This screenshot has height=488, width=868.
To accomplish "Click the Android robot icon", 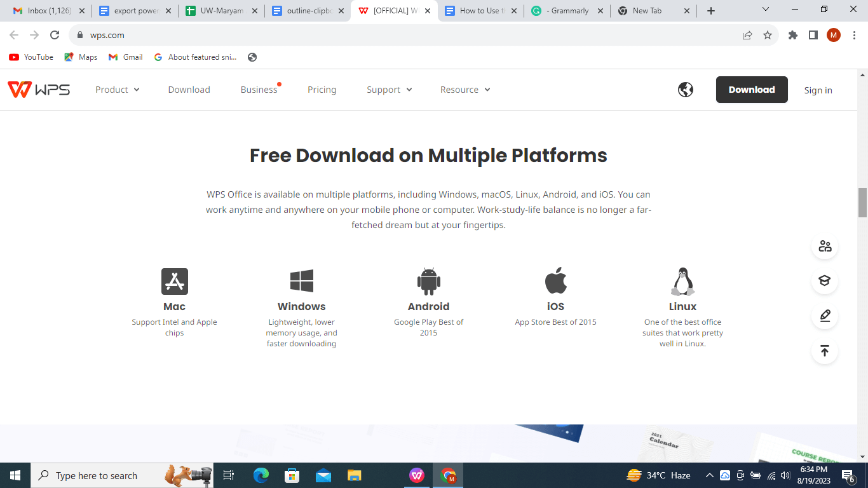I will 428,280.
